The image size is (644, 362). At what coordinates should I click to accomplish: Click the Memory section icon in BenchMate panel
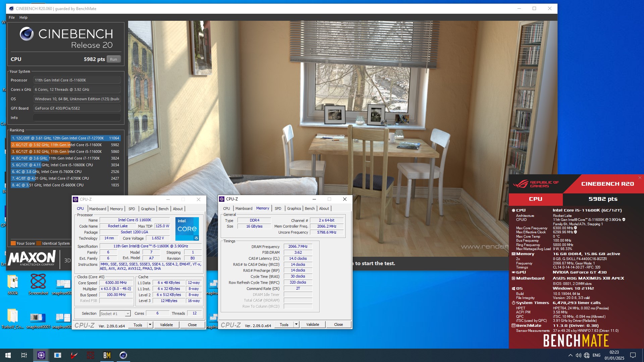click(513, 254)
